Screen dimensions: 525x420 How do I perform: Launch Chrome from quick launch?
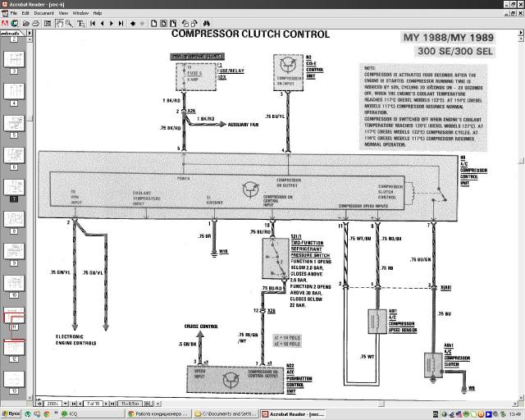(x=47, y=414)
